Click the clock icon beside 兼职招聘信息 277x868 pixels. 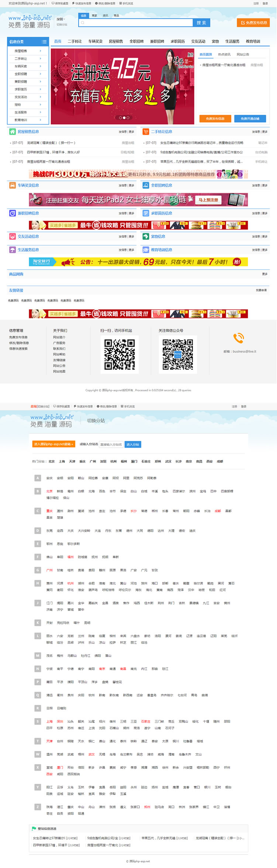pyautogui.click(x=13, y=213)
